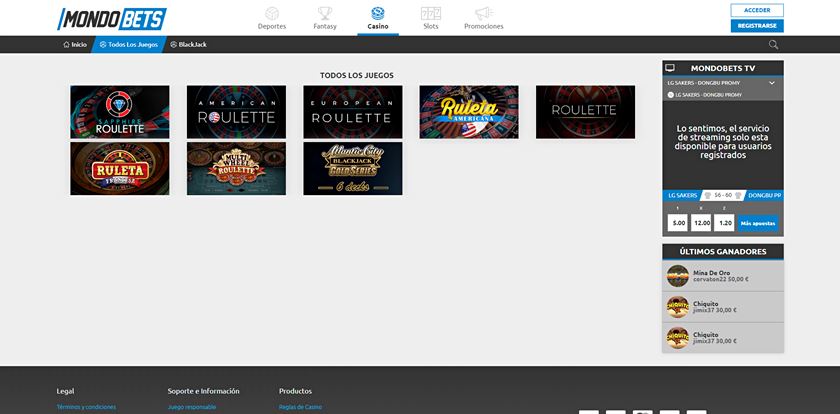The image size is (840, 414).
Task: Open the Fantasy trophy section
Action: pyautogui.click(x=325, y=18)
